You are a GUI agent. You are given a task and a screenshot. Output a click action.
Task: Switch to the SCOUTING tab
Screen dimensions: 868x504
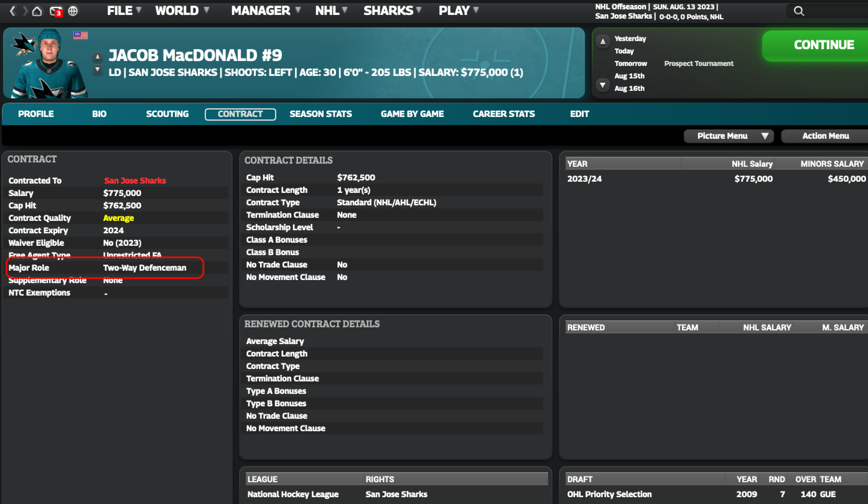(x=167, y=114)
